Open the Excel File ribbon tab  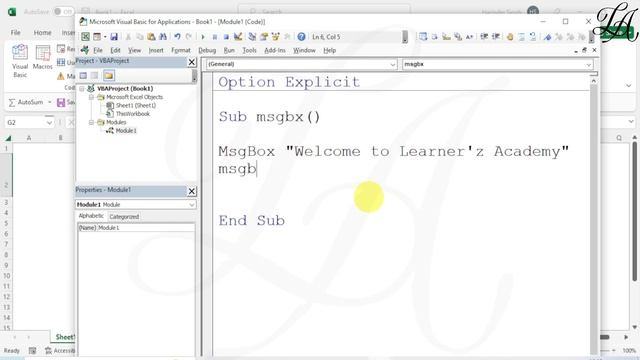16,32
